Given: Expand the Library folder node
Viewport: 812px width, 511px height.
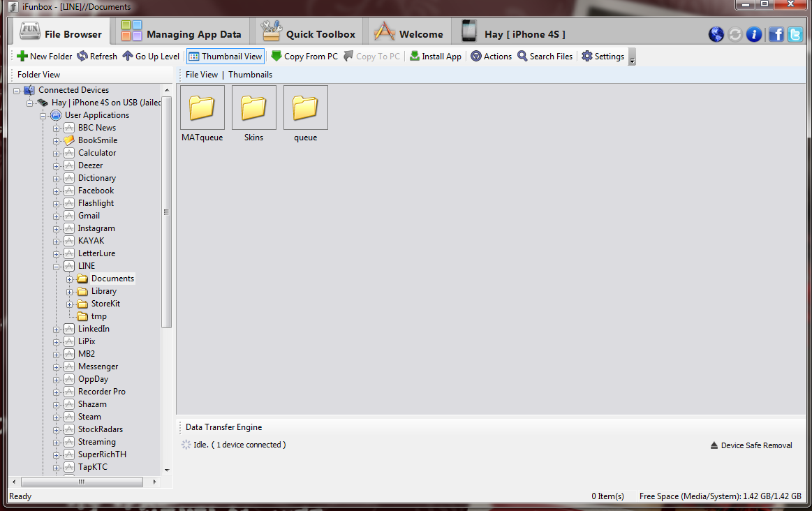Looking at the screenshot, I should (69, 292).
